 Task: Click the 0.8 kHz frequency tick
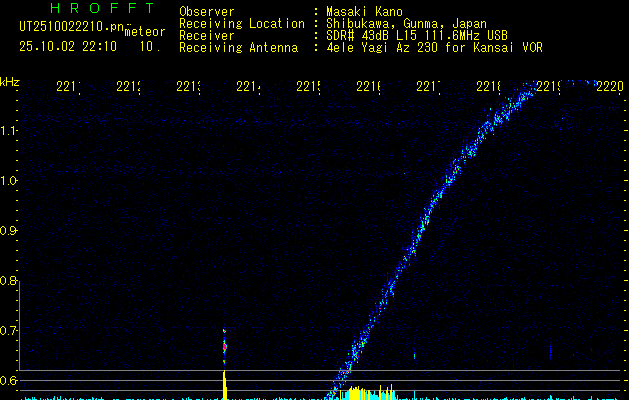(x=10, y=281)
